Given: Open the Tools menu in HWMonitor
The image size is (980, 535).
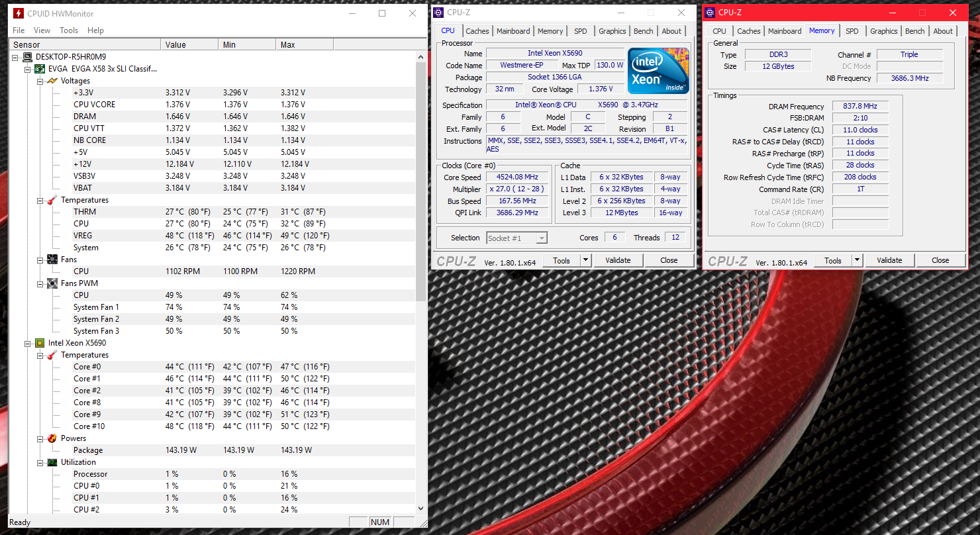Looking at the screenshot, I should coord(69,30).
